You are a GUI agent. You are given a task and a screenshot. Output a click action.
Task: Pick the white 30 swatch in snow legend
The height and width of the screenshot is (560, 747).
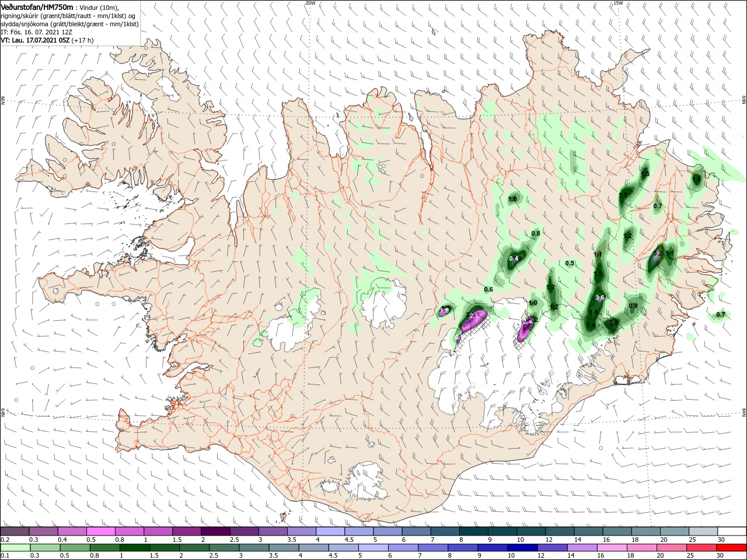(732, 531)
